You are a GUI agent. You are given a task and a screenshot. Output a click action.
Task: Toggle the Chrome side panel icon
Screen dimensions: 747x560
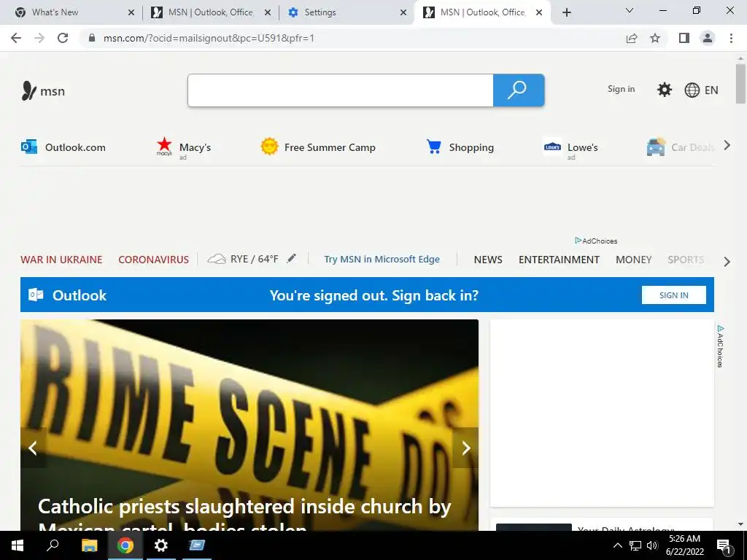[x=684, y=38]
